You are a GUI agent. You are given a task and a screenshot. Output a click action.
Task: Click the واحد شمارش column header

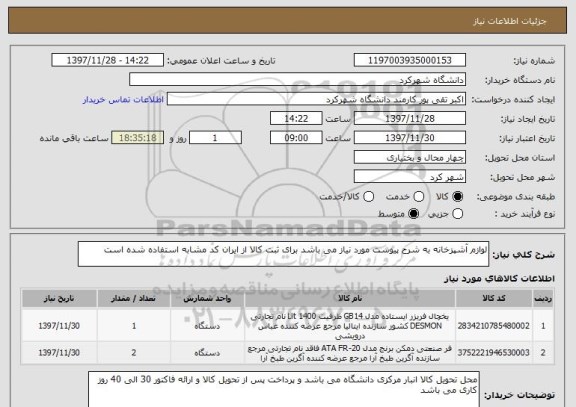point(207,299)
